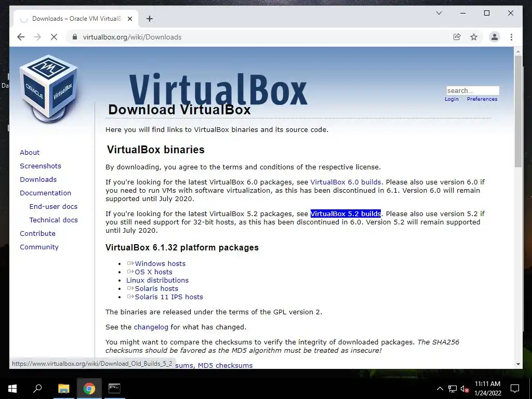Click the 'Download VirtualBox' heading

(x=179, y=110)
